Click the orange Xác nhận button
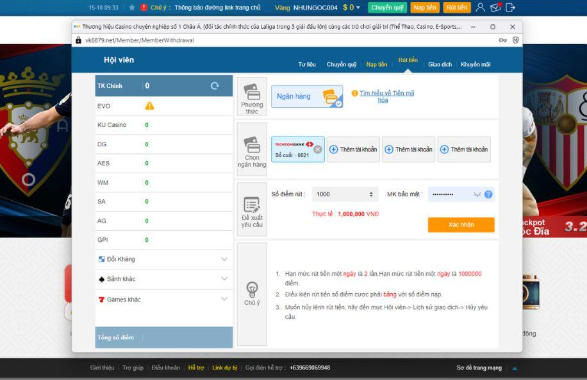 (461, 225)
